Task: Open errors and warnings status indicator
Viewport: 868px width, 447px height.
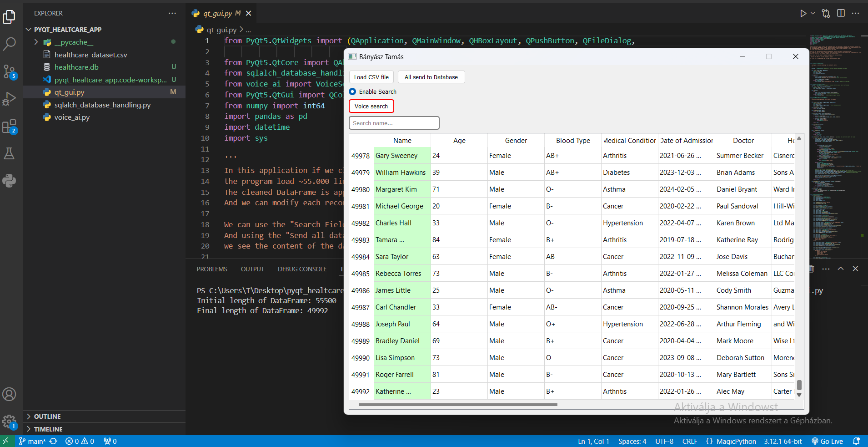Action: point(80,441)
